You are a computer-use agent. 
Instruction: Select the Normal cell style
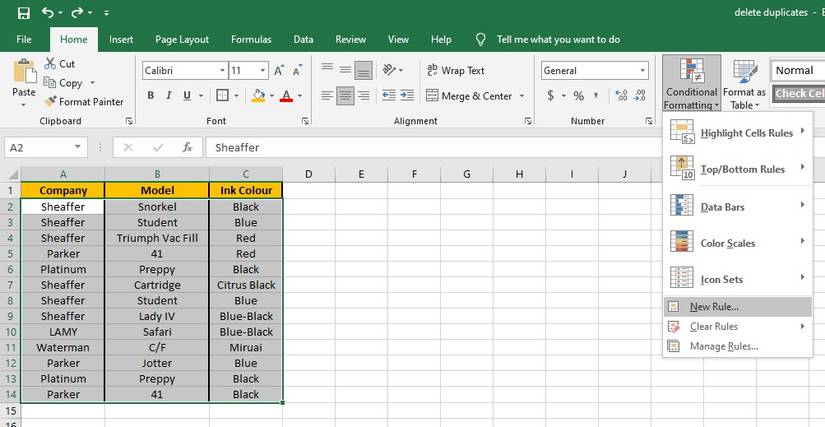[798, 70]
